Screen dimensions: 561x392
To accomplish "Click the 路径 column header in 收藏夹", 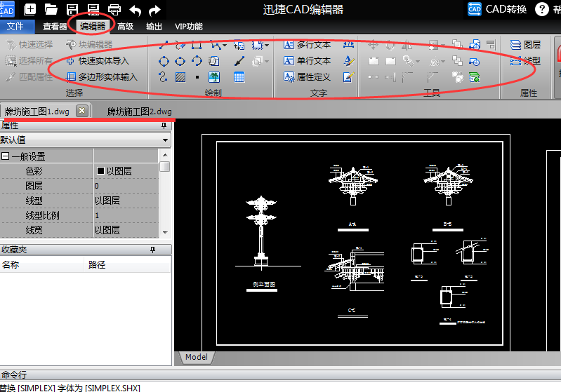I will pos(127,265).
